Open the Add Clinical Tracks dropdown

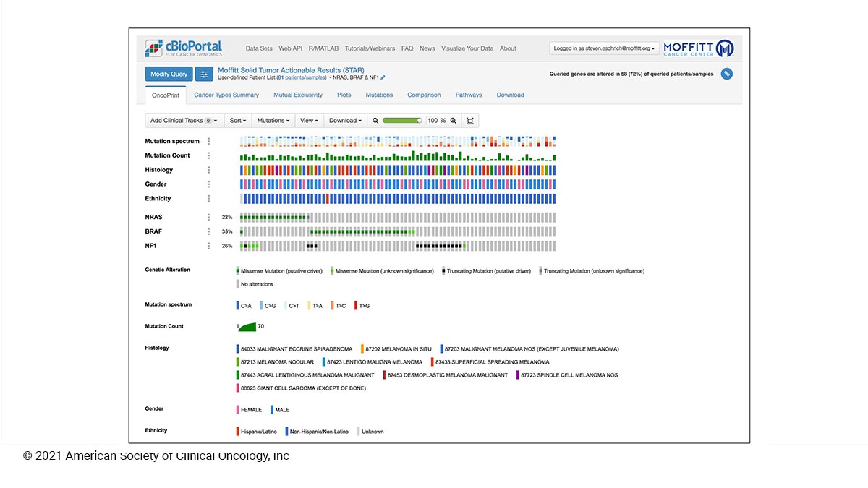point(183,120)
